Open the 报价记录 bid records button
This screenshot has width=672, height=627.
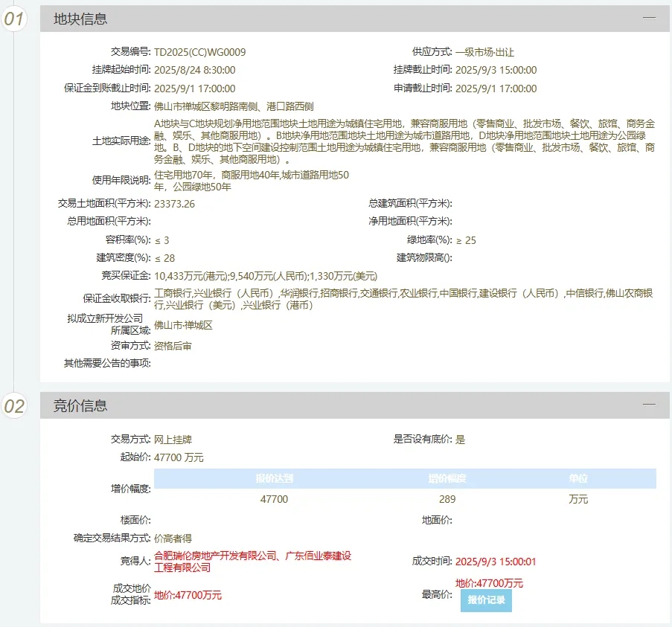coord(486,600)
